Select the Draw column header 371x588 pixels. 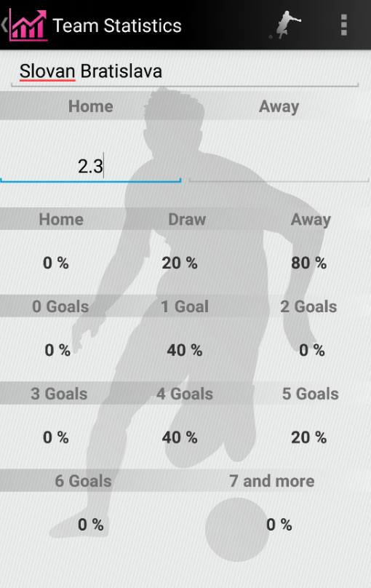point(187,219)
